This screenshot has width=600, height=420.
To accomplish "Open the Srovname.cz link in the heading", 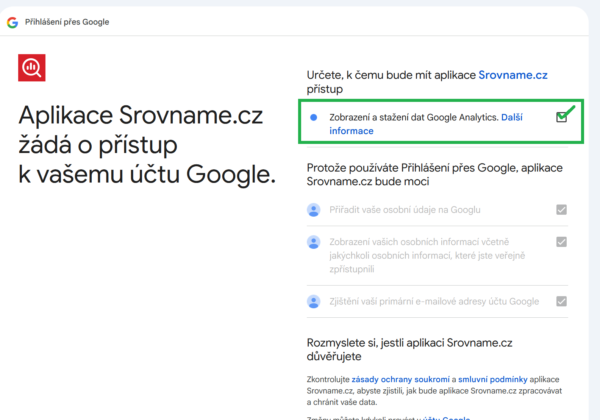I will click(513, 75).
